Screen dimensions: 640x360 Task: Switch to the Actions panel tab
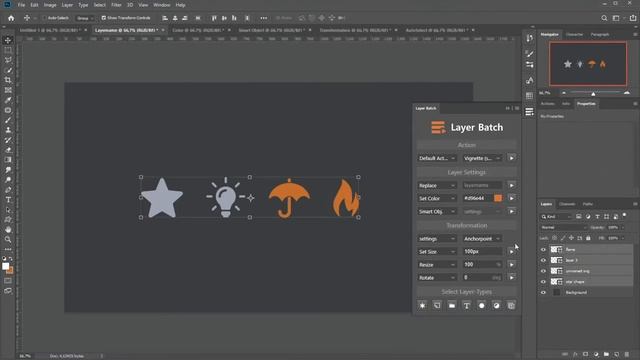click(548, 104)
